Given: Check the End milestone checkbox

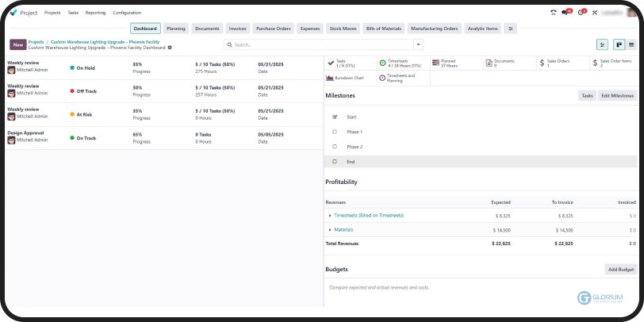Looking at the screenshot, I should pos(335,161).
